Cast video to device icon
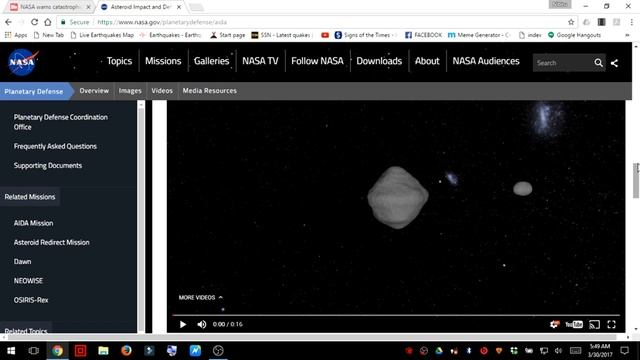 (594, 324)
